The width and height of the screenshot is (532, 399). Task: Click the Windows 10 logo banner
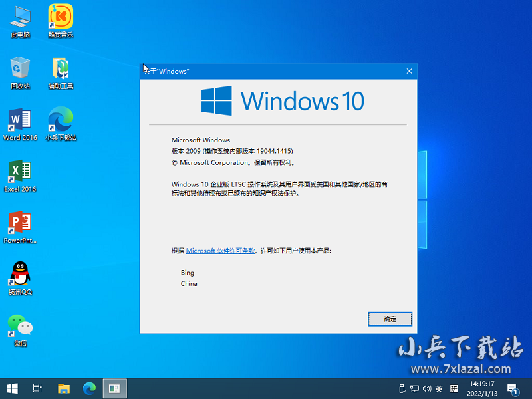282,101
